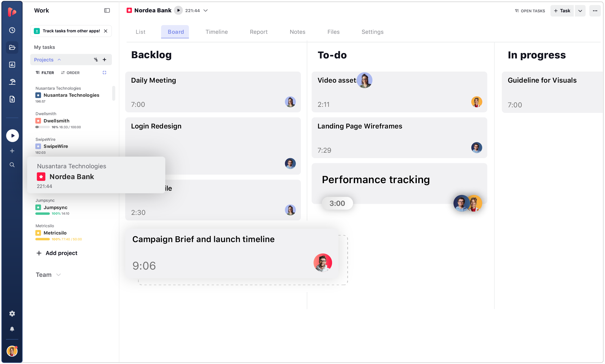Open the reports chart icon in sidebar

pos(12,65)
